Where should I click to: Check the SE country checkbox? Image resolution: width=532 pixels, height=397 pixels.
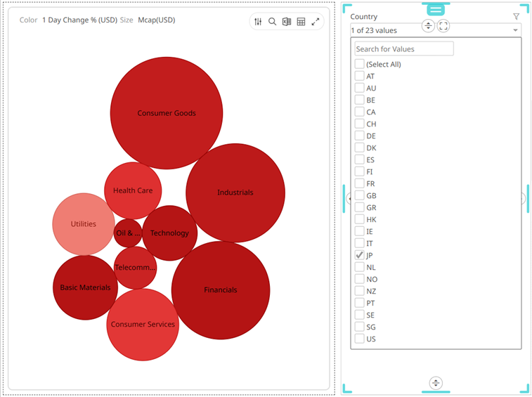(x=359, y=315)
